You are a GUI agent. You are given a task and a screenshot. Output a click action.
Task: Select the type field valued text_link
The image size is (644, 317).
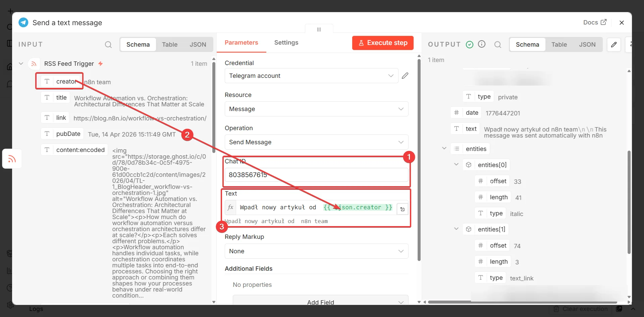490,278
